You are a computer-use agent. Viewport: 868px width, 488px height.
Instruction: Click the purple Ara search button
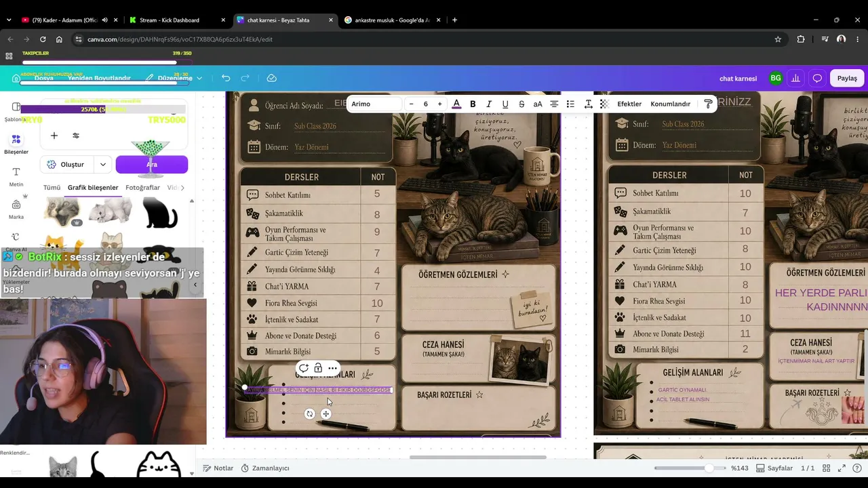[x=152, y=164]
